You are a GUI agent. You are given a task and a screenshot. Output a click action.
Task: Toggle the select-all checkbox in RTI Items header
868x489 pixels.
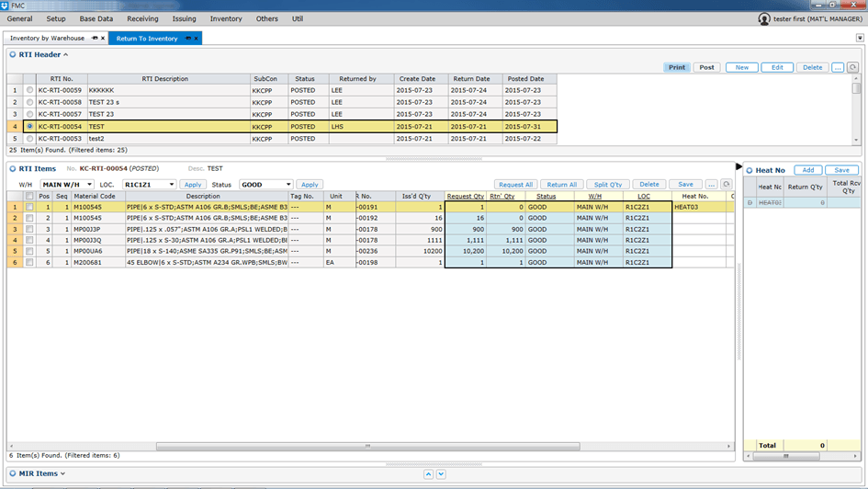tap(30, 196)
